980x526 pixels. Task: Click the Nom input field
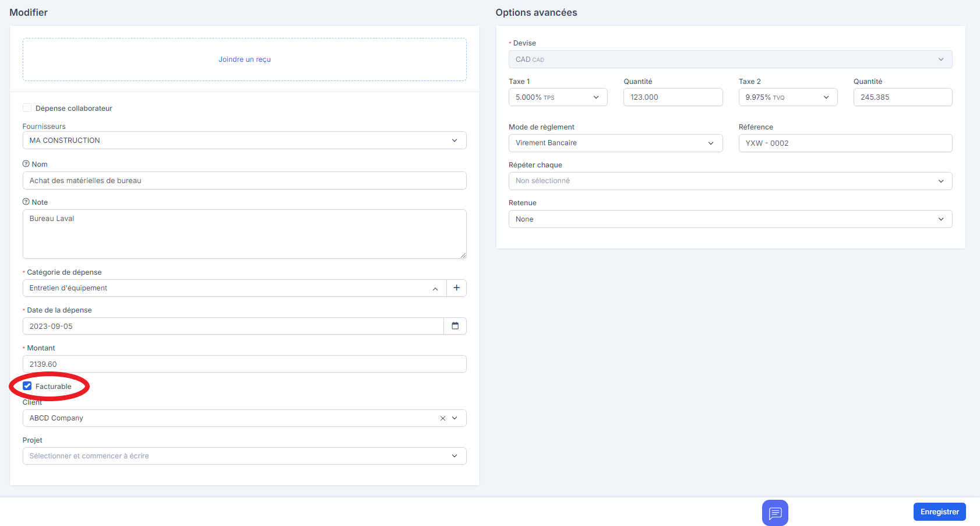245,181
